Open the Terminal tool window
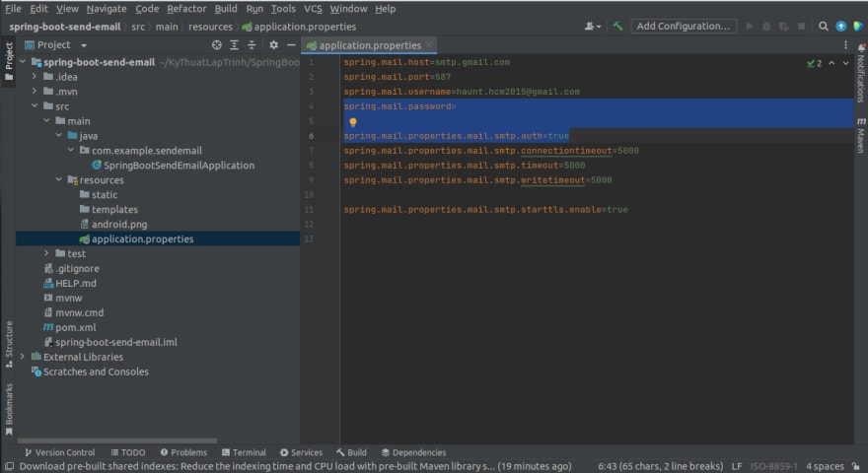This screenshot has width=868, height=473. pyautogui.click(x=244, y=452)
